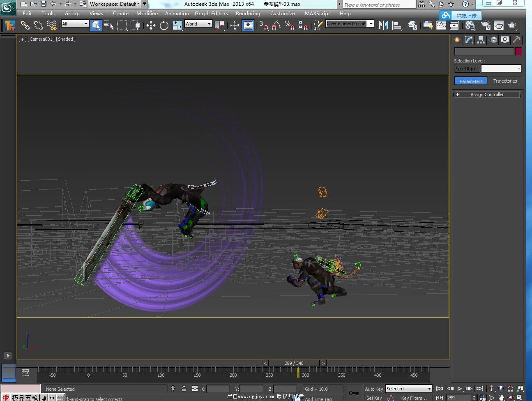The width and height of the screenshot is (532, 401).
Task: Click the object color swatch
Action: point(518,51)
